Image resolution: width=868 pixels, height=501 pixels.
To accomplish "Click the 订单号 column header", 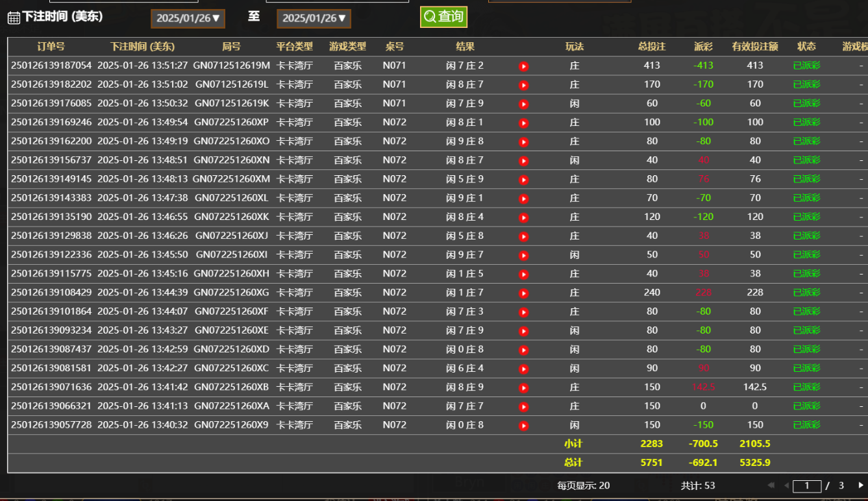I will 51,47.
